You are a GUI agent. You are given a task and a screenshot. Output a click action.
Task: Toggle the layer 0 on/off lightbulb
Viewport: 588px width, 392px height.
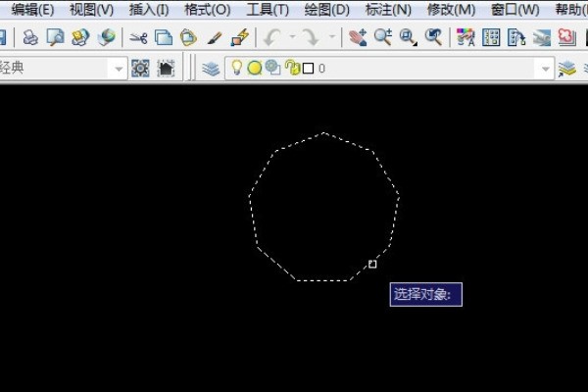[x=236, y=69]
